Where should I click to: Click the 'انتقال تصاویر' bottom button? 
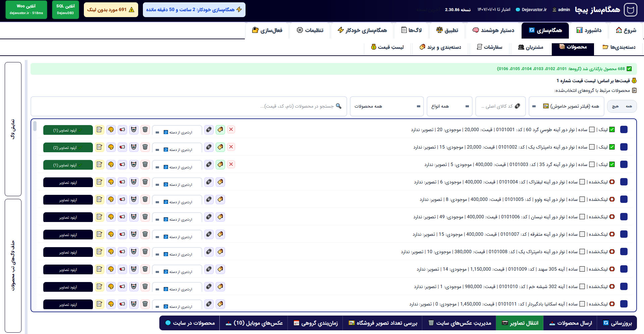(x=520, y=323)
